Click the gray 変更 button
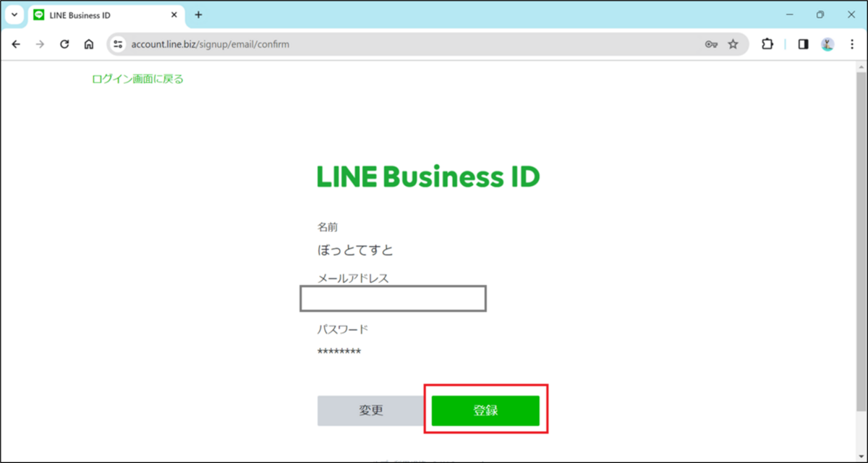The width and height of the screenshot is (868, 463). point(371,411)
